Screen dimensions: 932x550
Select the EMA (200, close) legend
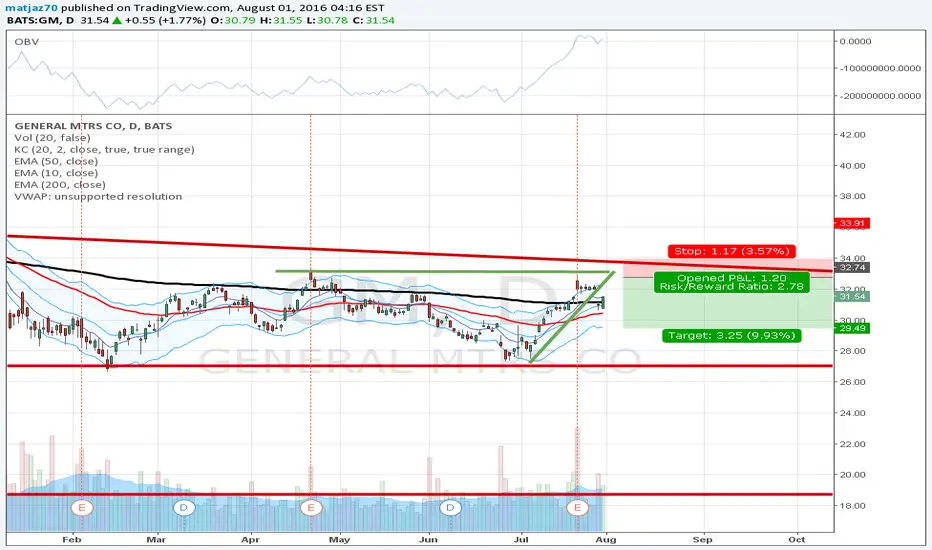(x=60, y=185)
